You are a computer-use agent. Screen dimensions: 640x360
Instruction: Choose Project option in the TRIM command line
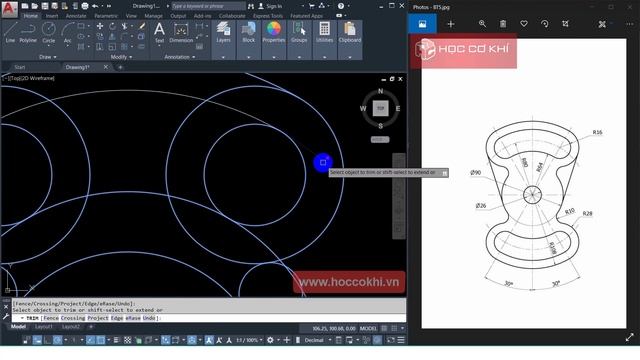pyautogui.click(x=97, y=318)
